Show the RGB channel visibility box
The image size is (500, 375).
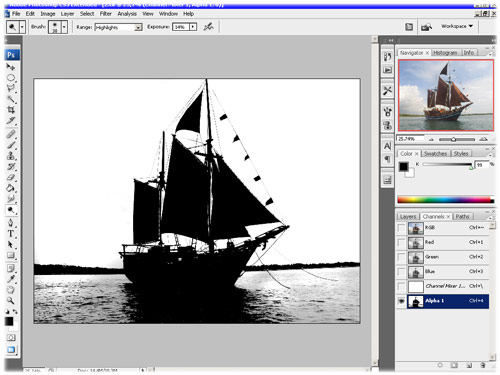click(402, 228)
